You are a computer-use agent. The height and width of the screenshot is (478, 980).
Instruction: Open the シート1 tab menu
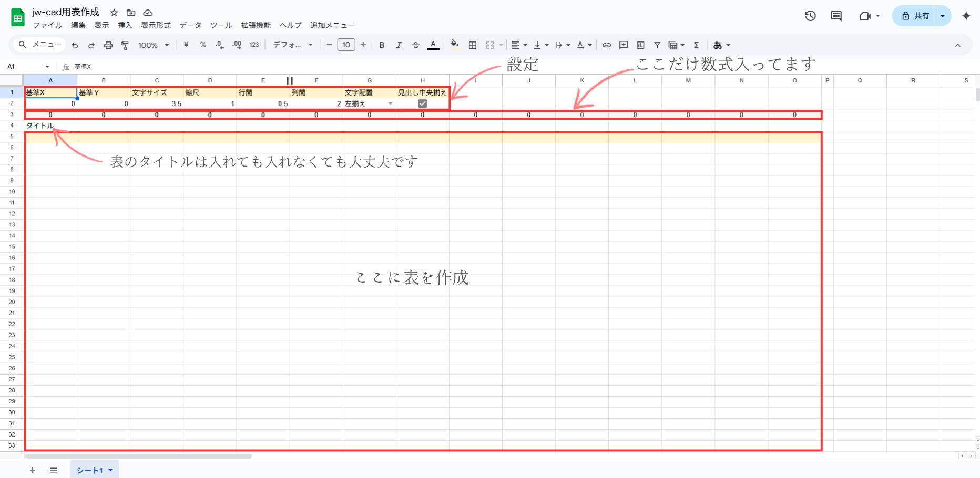point(110,470)
